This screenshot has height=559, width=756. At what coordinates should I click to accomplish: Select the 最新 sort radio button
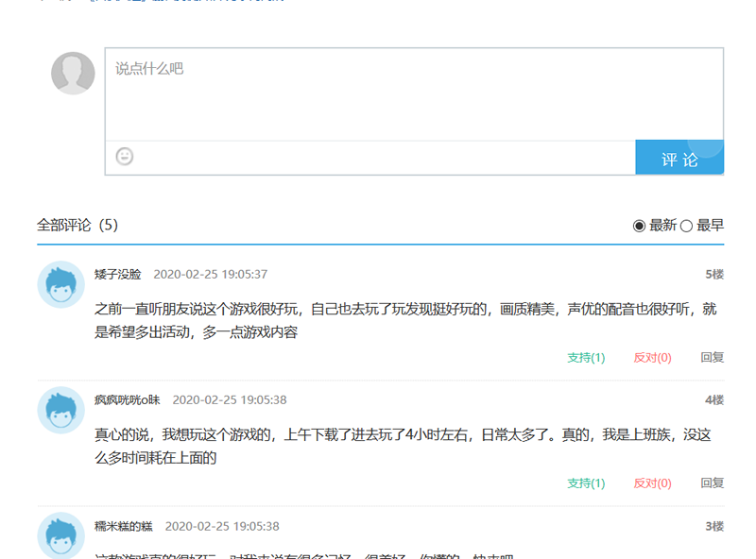pyautogui.click(x=640, y=226)
